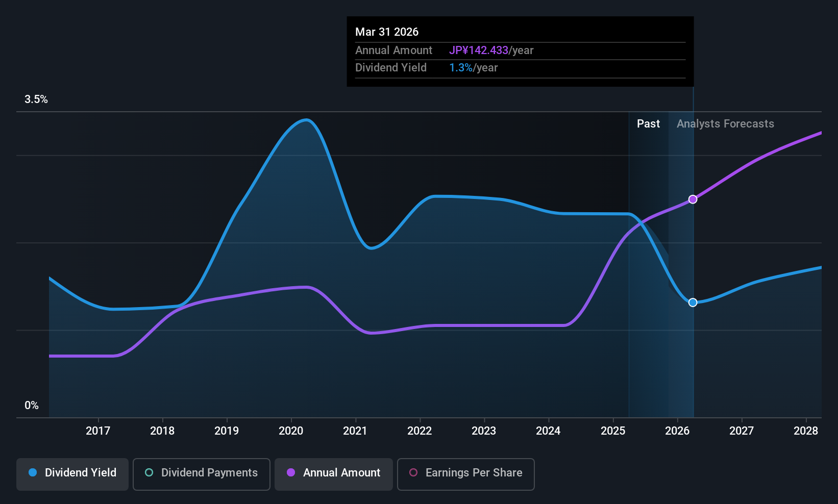Enable the Dividend Payments legend series
The width and height of the screenshot is (838, 504).
point(201,474)
